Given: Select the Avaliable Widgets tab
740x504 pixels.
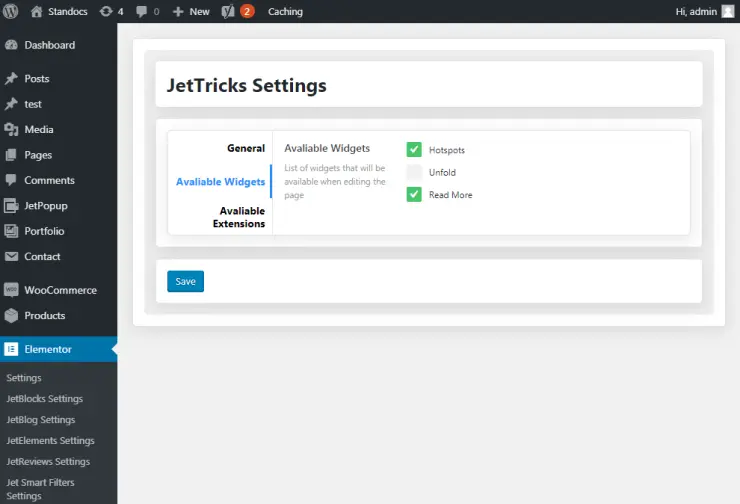Looking at the screenshot, I should coord(220,182).
